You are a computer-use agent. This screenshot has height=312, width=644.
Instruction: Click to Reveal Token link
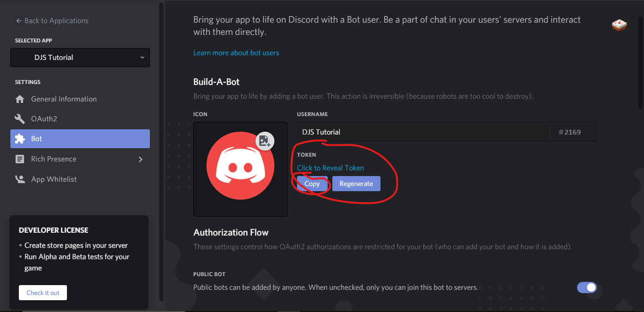330,168
